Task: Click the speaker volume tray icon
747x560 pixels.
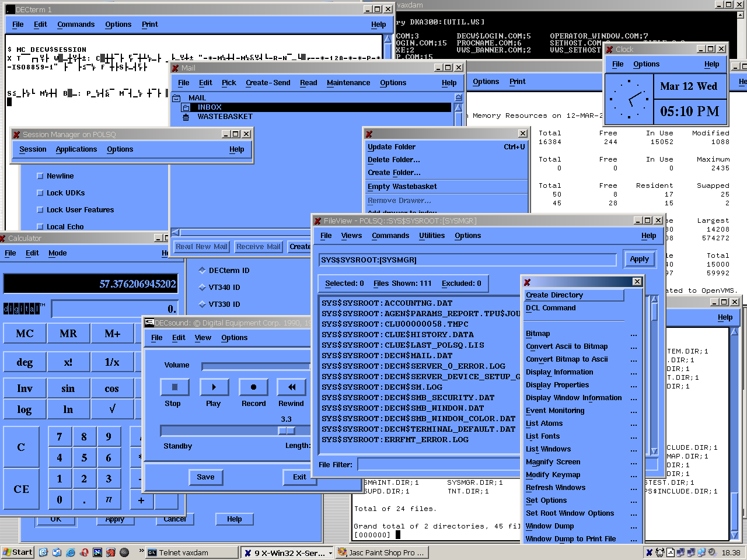Action: click(x=712, y=552)
